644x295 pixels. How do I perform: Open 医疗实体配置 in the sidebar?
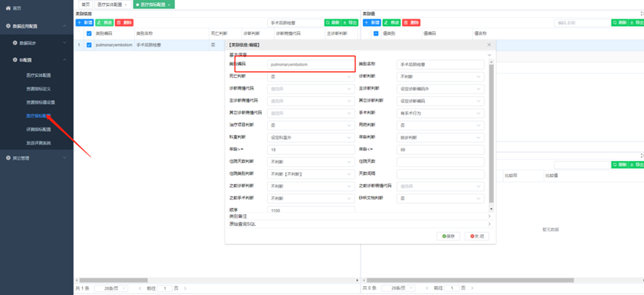38,75
